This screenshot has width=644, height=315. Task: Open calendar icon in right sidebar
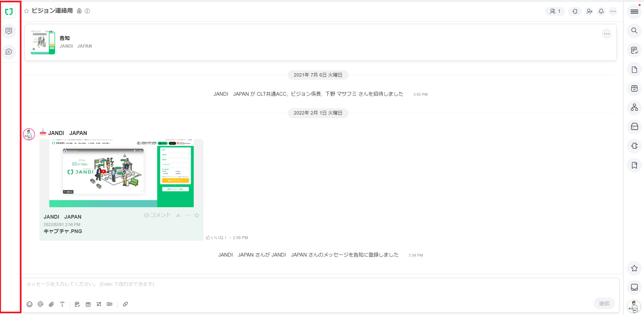coord(634,89)
